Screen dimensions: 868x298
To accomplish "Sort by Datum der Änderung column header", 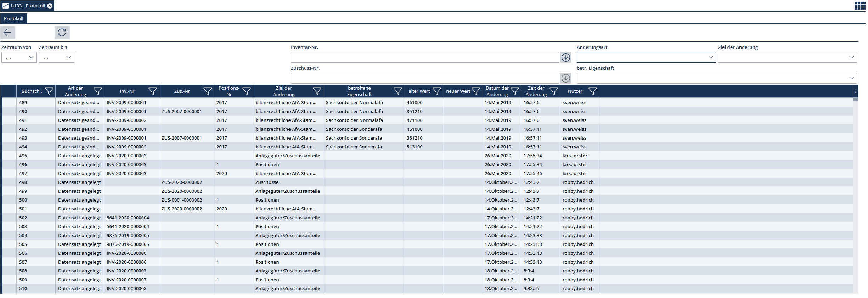I will point(497,91).
